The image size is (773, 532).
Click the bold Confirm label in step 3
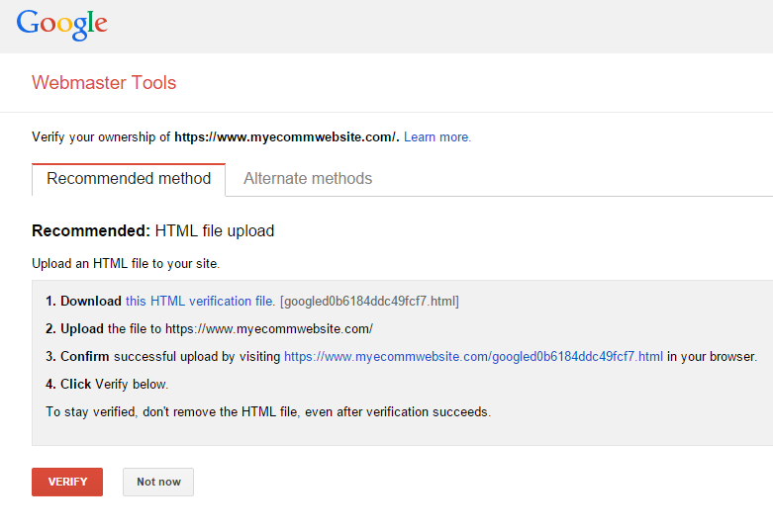pos(85,357)
